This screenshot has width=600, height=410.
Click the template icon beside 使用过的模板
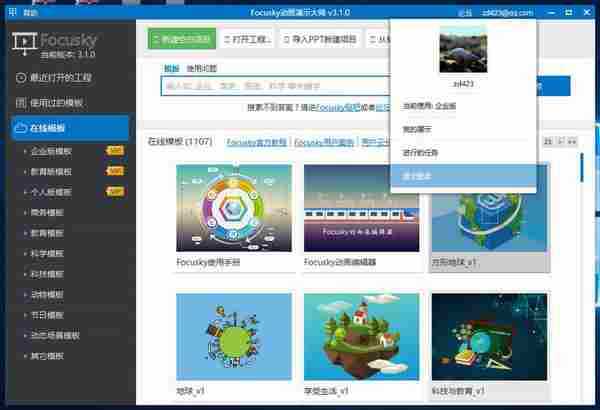pyautogui.click(x=21, y=103)
